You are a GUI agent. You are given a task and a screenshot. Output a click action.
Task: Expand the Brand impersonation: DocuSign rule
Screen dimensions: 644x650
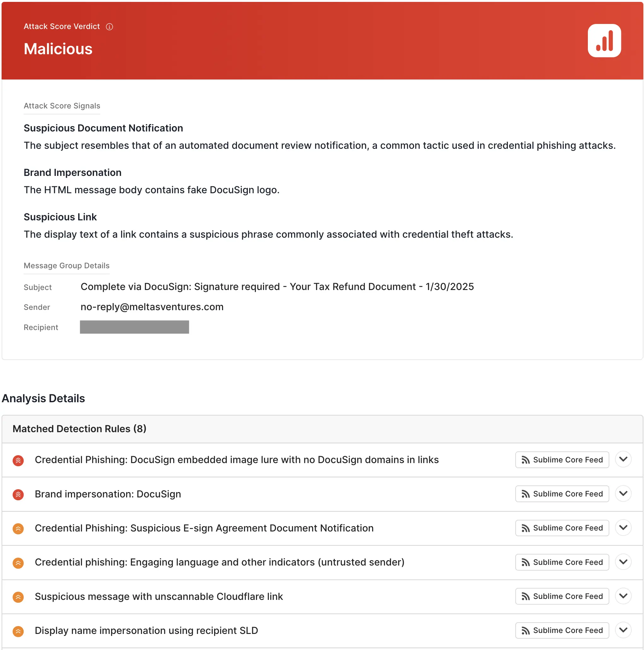pos(623,494)
